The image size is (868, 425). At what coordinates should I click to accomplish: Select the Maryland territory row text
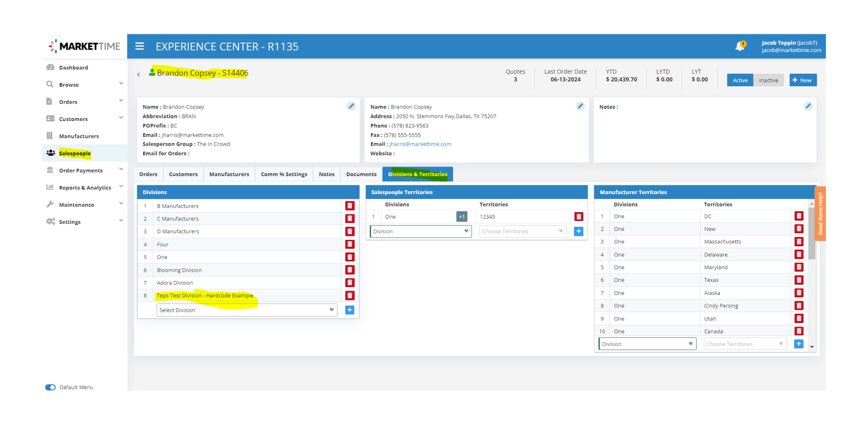pos(716,267)
